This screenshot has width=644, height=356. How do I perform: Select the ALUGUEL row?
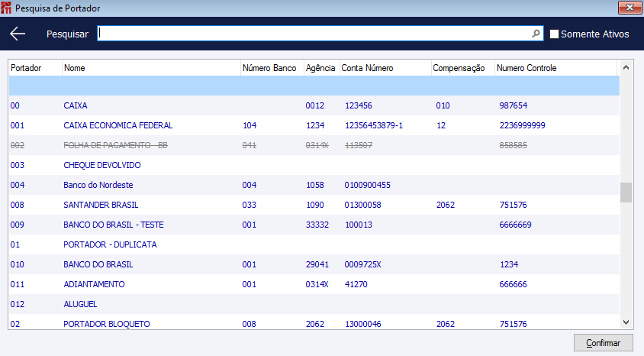tap(314, 304)
